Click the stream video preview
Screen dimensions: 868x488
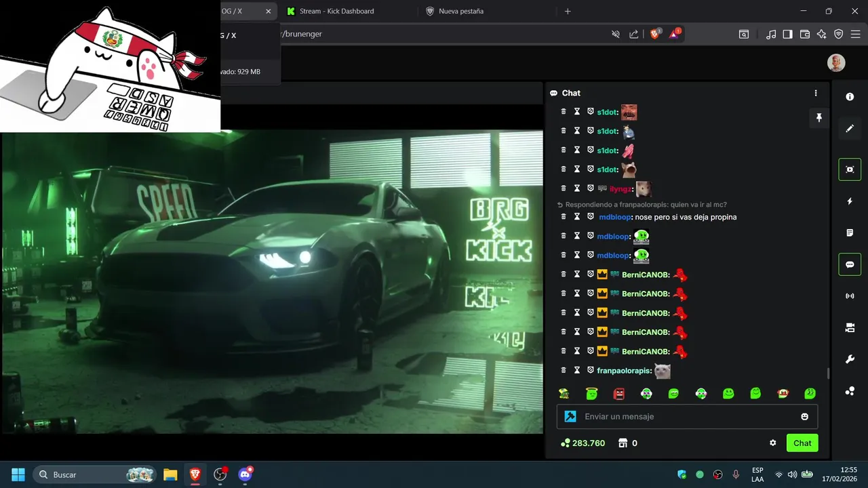(273, 281)
